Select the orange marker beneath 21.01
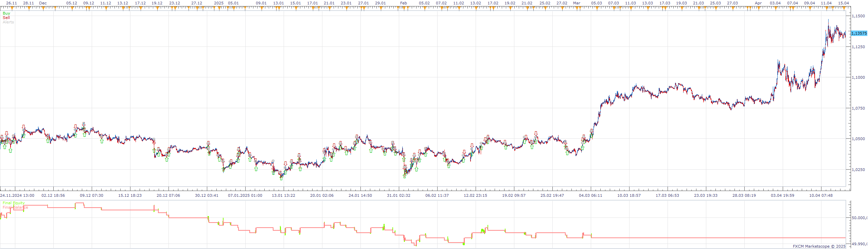868x249 pixels. coord(329,8)
